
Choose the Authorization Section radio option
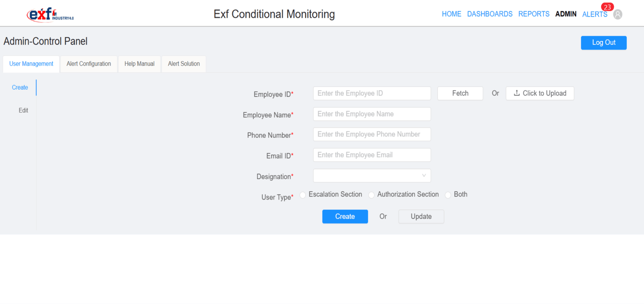pyautogui.click(x=371, y=195)
